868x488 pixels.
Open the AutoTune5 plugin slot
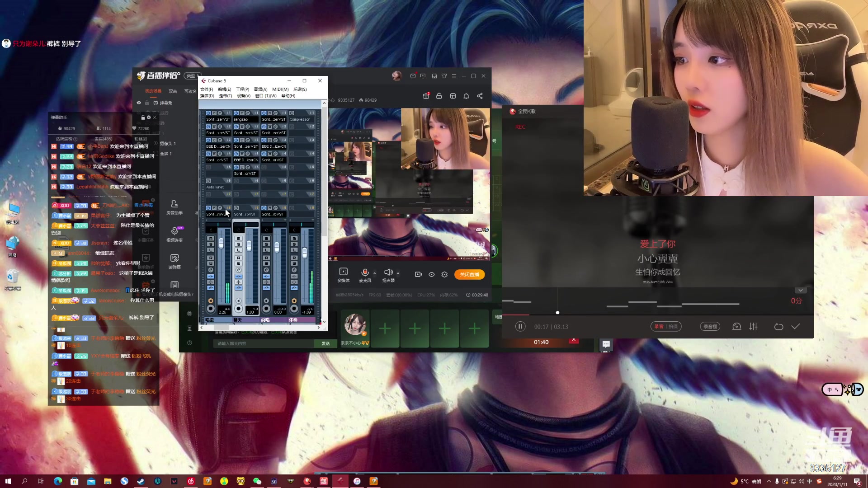(218, 187)
